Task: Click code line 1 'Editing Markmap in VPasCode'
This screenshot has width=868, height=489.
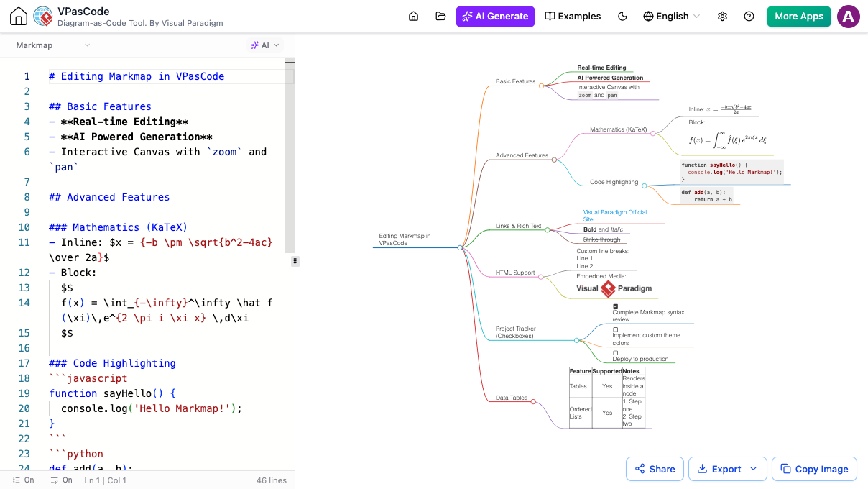Action: (137, 76)
